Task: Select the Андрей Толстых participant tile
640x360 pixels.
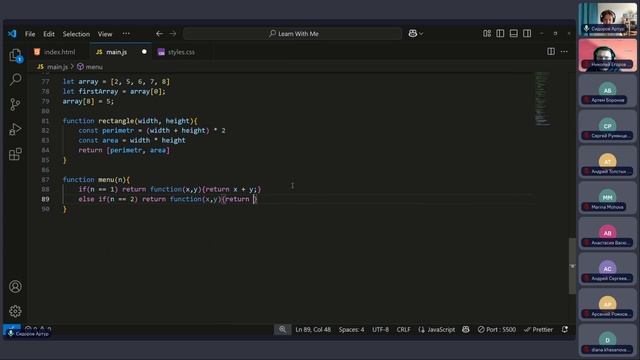Action: click(x=607, y=162)
